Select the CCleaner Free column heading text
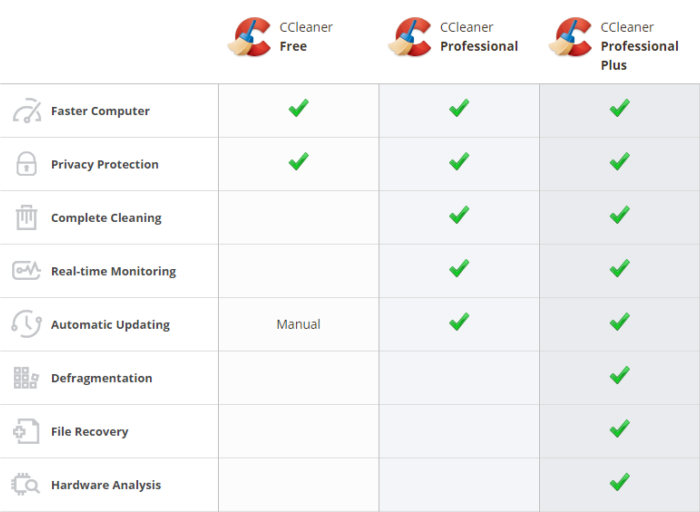This screenshot has width=700, height=512. click(306, 37)
